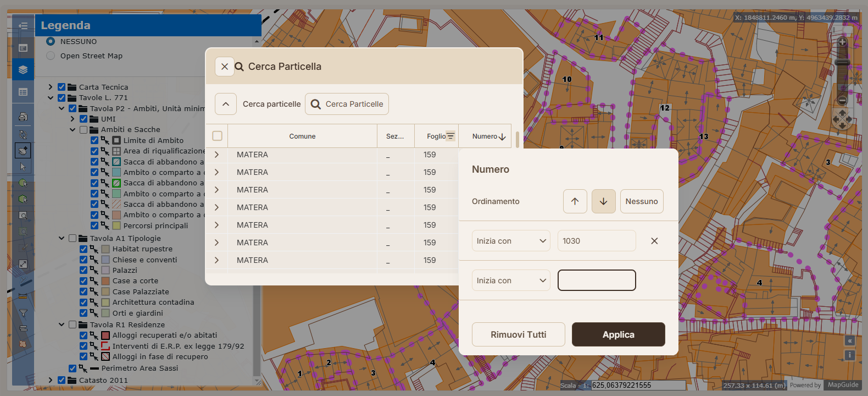Expand the first MATERA table row
The height and width of the screenshot is (396, 868).
coord(216,155)
